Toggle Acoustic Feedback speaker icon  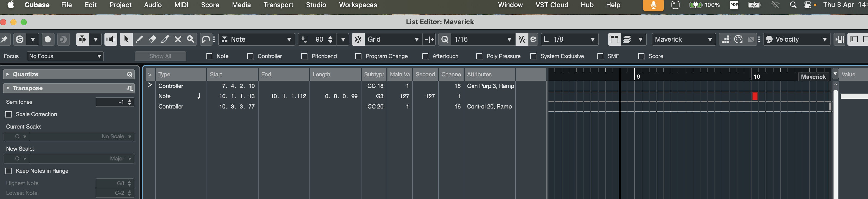coord(111,39)
